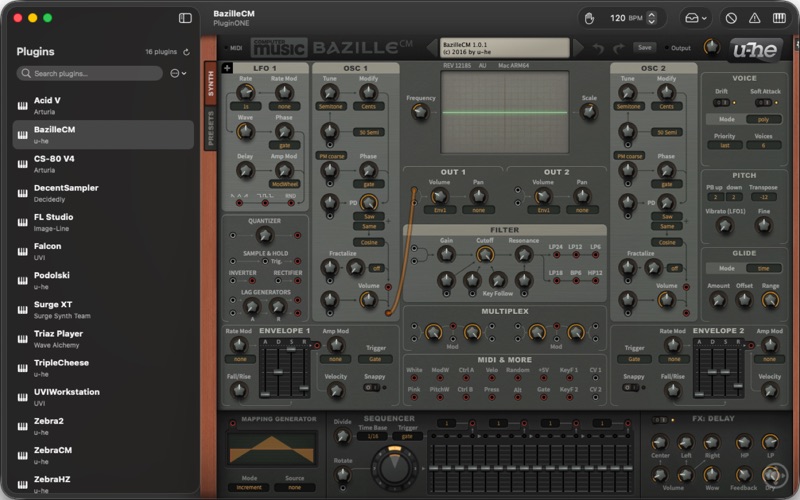Click the oscilloscope display

[x=505, y=112]
